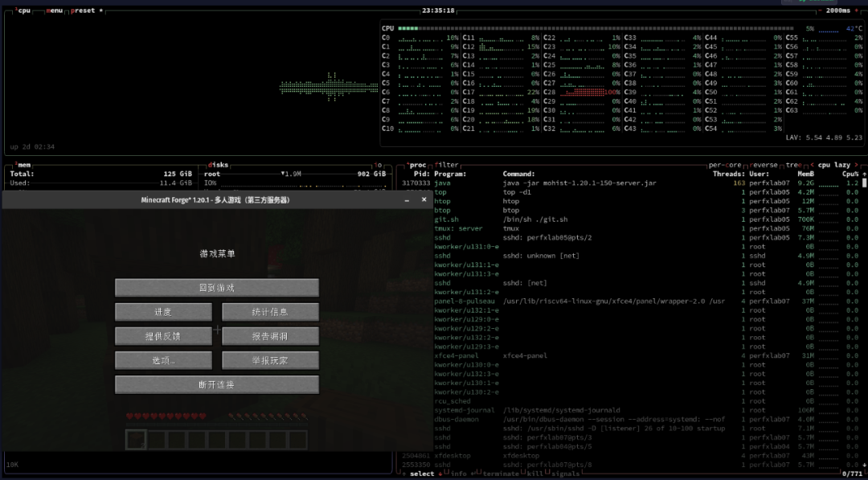The height and width of the screenshot is (480, 868).
Task: Click the 'User:' column header
Action: 759,174
